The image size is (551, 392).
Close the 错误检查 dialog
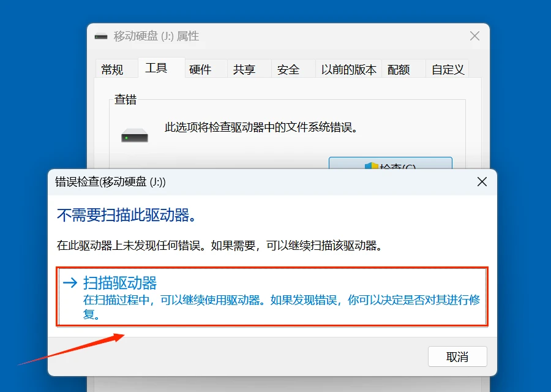click(482, 182)
